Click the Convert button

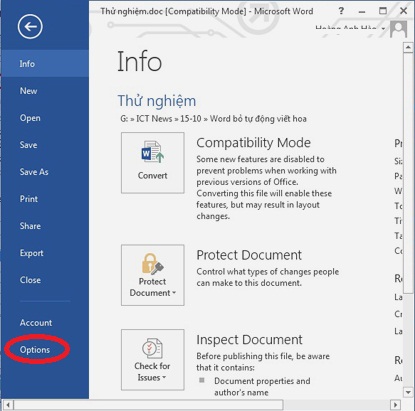pos(153,163)
